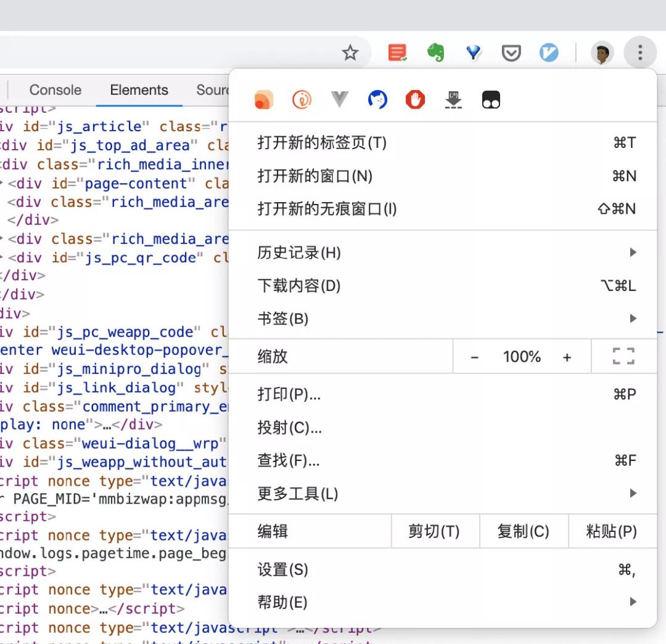Image resolution: width=666 pixels, height=644 pixels.
Task: Click the PAGE_MID='mmbizwap:appmsg text line
Action: tap(114, 499)
